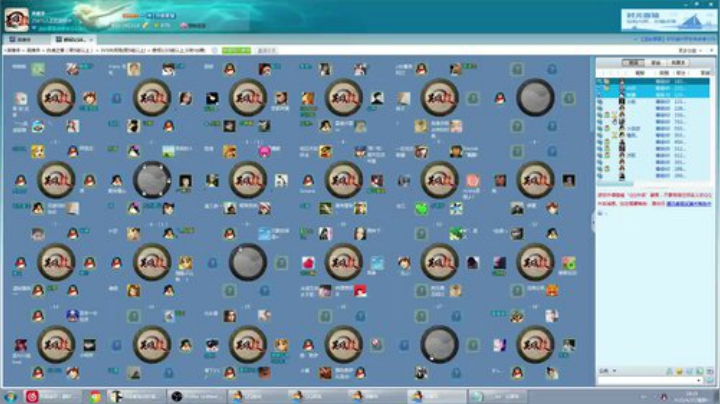Join the empty grey table in the first table row

click(535, 97)
